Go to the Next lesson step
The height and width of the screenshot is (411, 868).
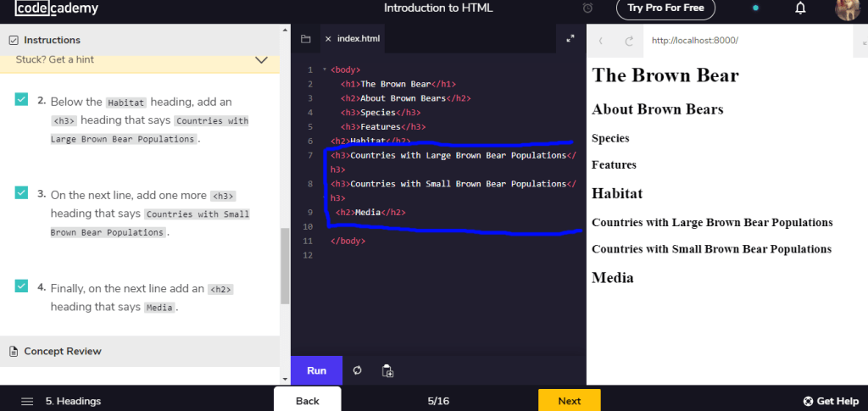(569, 400)
